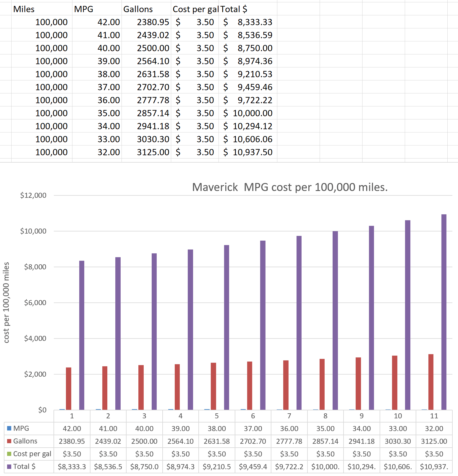Viewport: 458px width, 476px height.
Task: Select the 37.00 MPG cell in the spreadsheet
Action: (x=97, y=87)
